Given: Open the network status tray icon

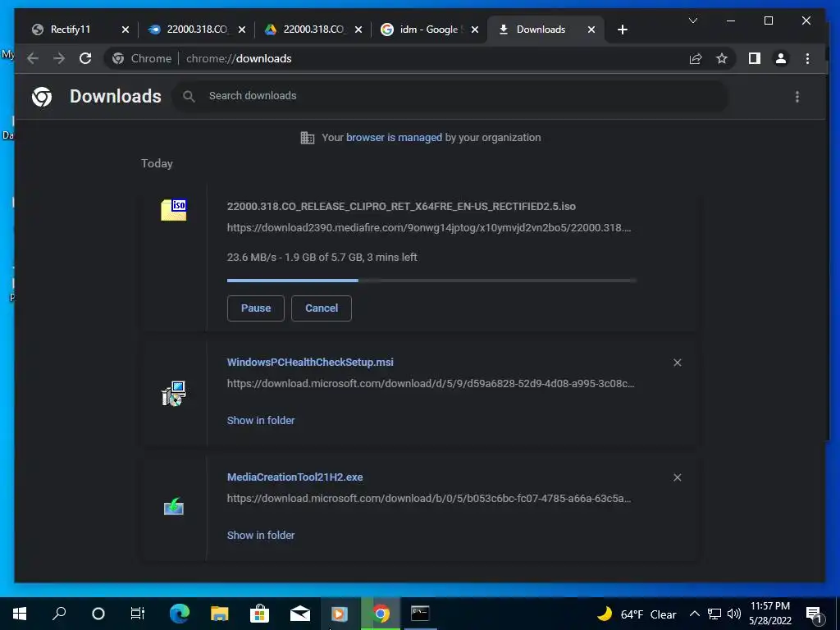Looking at the screenshot, I should pos(714,614).
